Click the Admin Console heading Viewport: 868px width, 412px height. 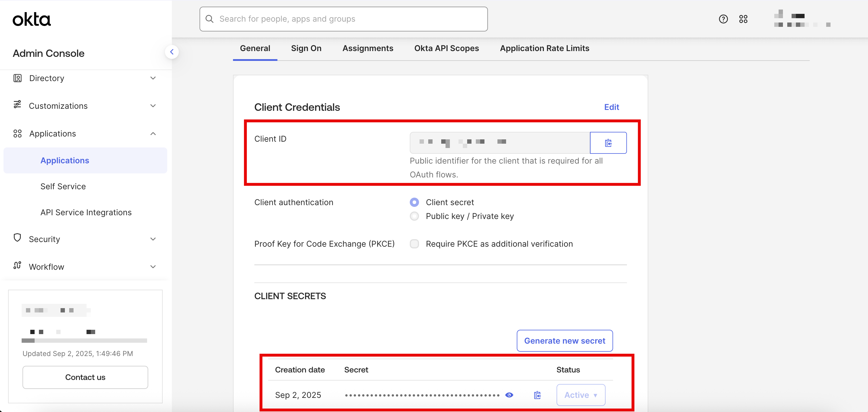pyautogui.click(x=48, y=53)
